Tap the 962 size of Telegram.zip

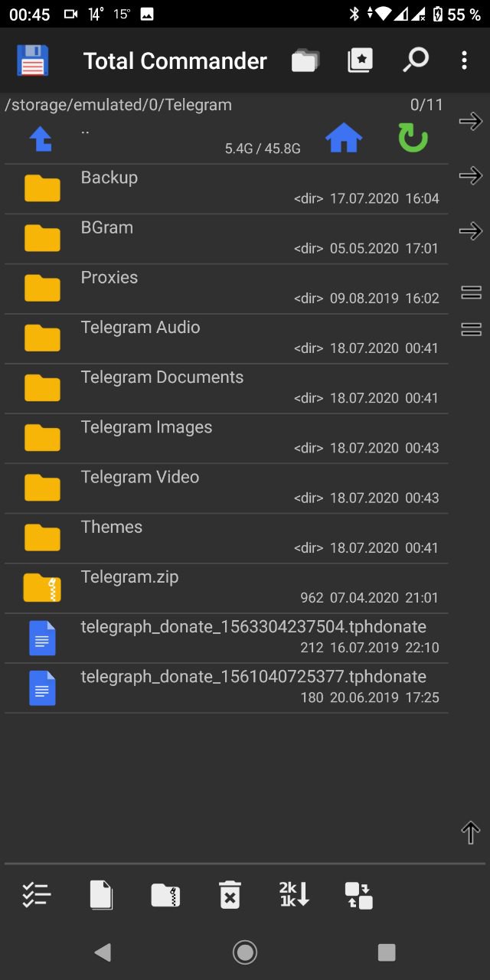click(x=312, y=598)
